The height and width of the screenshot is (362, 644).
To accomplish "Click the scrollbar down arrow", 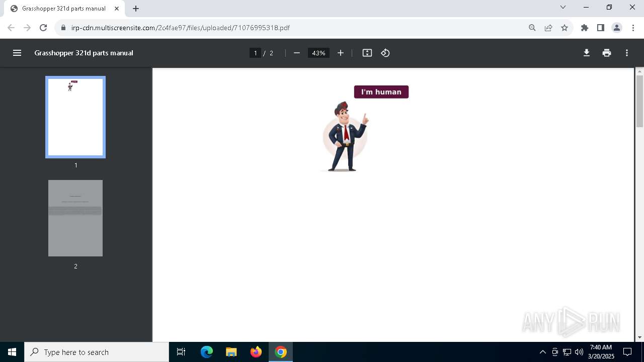I will click(x=639, y=337).
